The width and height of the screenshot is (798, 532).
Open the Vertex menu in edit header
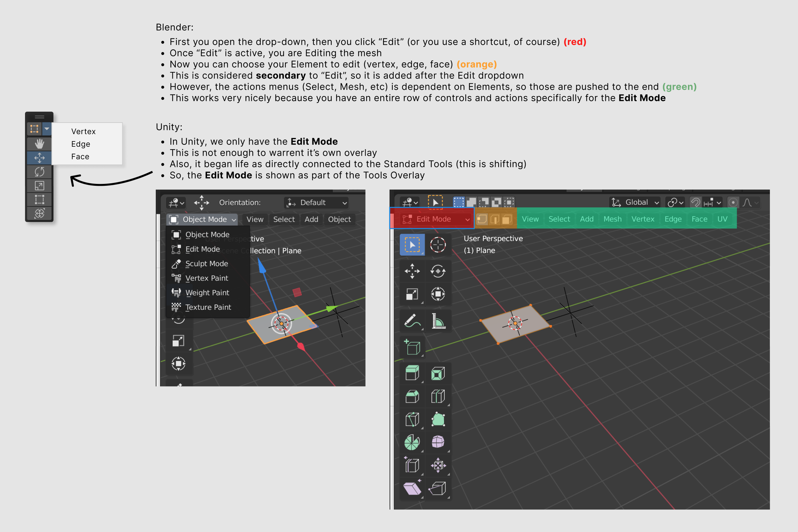643,219
